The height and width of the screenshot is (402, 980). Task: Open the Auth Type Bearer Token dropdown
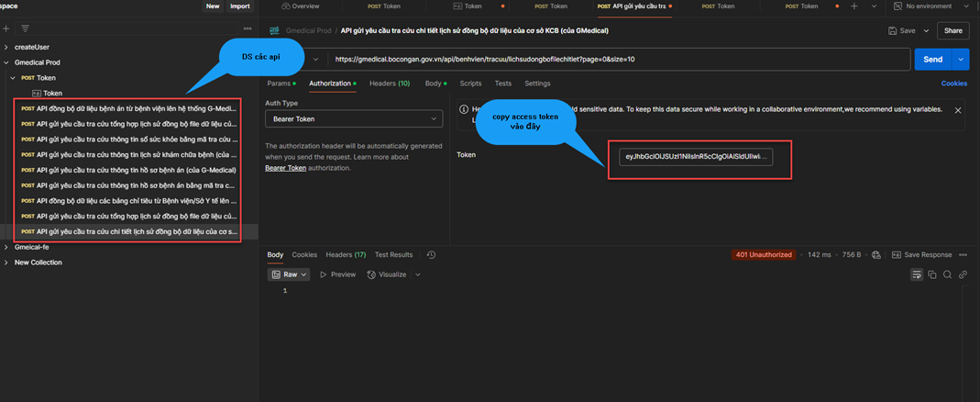click(353, 119)
